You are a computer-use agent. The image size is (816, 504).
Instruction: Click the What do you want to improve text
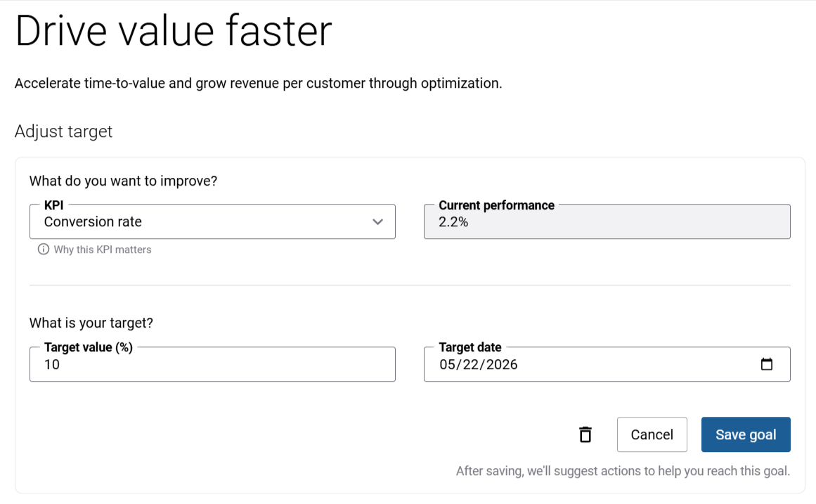pyautogui.click(x=123, y=181)
